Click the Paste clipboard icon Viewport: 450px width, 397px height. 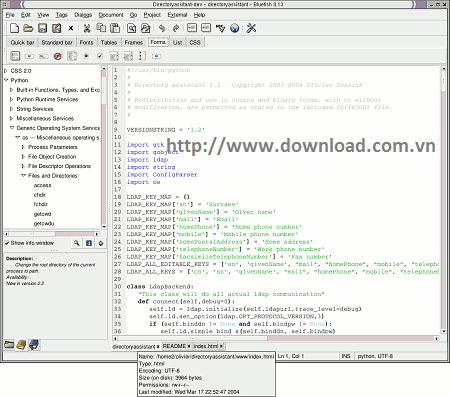click(115, 28)
